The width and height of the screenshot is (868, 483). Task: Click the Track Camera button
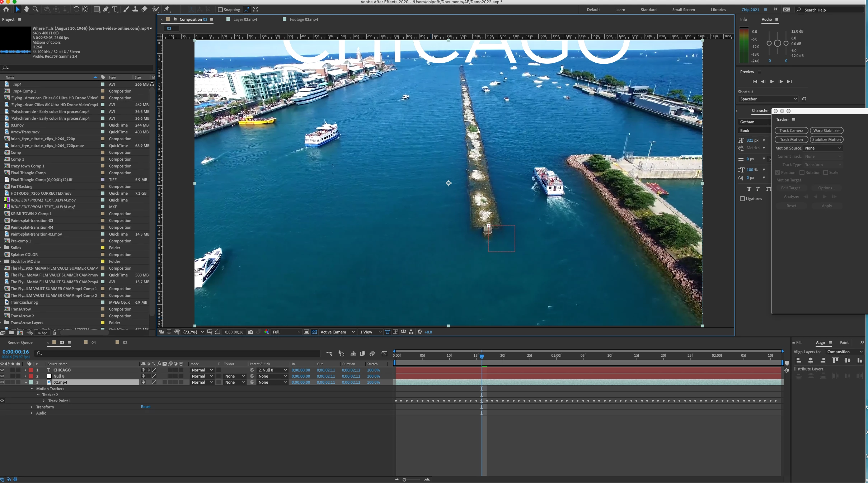point(791,131)
